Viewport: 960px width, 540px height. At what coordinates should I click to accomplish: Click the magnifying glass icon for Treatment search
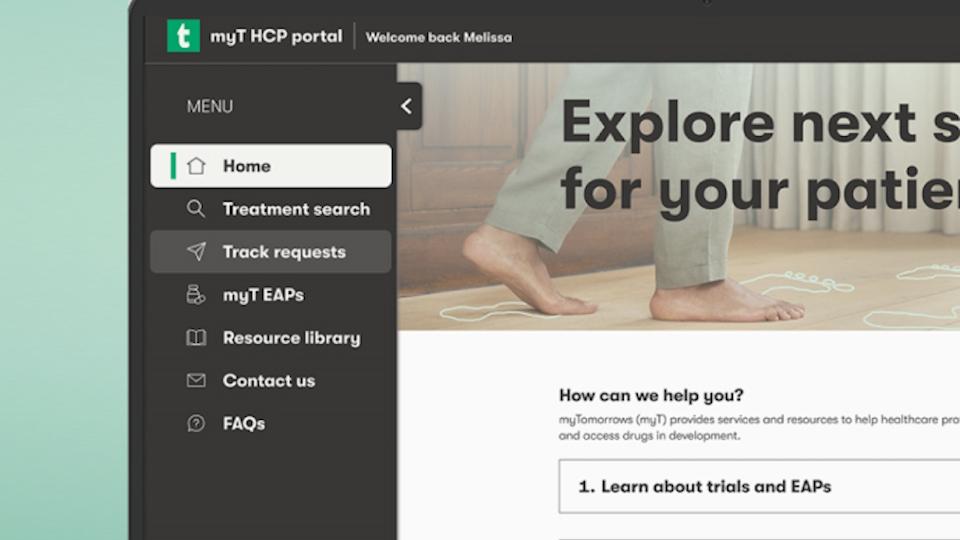196,209
